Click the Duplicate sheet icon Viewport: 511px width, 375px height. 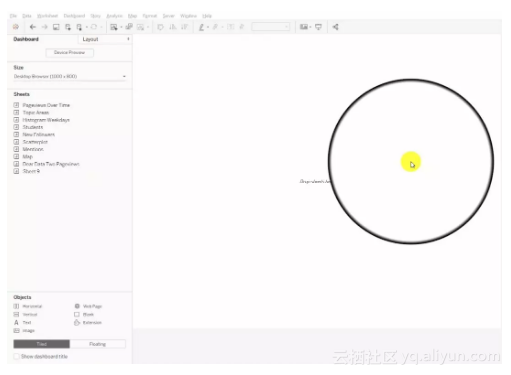coord(129,27)
